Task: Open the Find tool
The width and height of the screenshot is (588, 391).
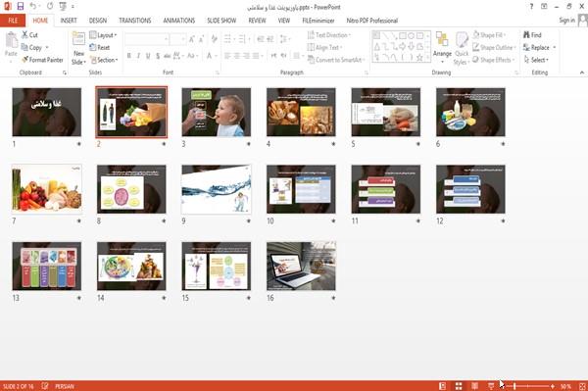Action: point(532,35)
